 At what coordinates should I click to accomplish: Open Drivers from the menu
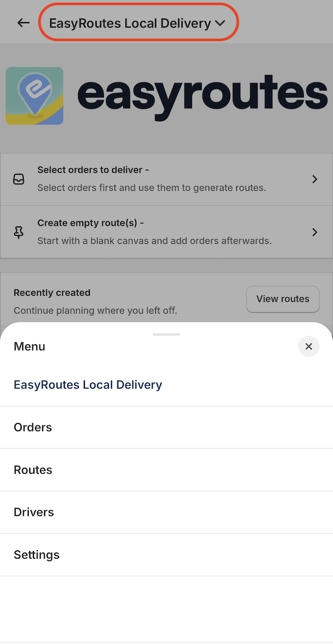pyautogui.click(x=33, y=512)
